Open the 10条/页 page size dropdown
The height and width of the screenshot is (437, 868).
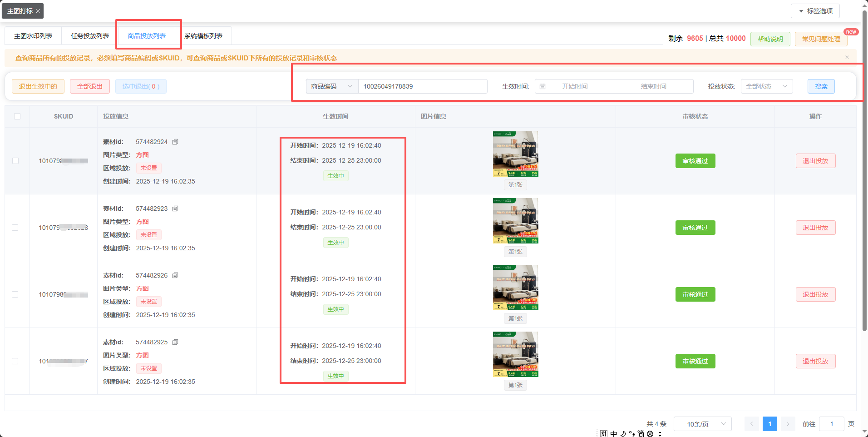click(x=702, y=424)
